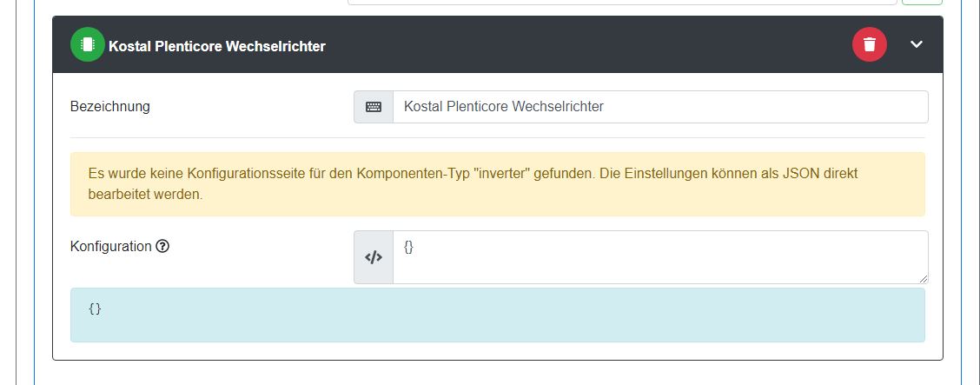Image resolution: width=980 pixels, height=385 pixels.
Task: Click the partially visible input field at top
Action: click(x=621, y=2)
